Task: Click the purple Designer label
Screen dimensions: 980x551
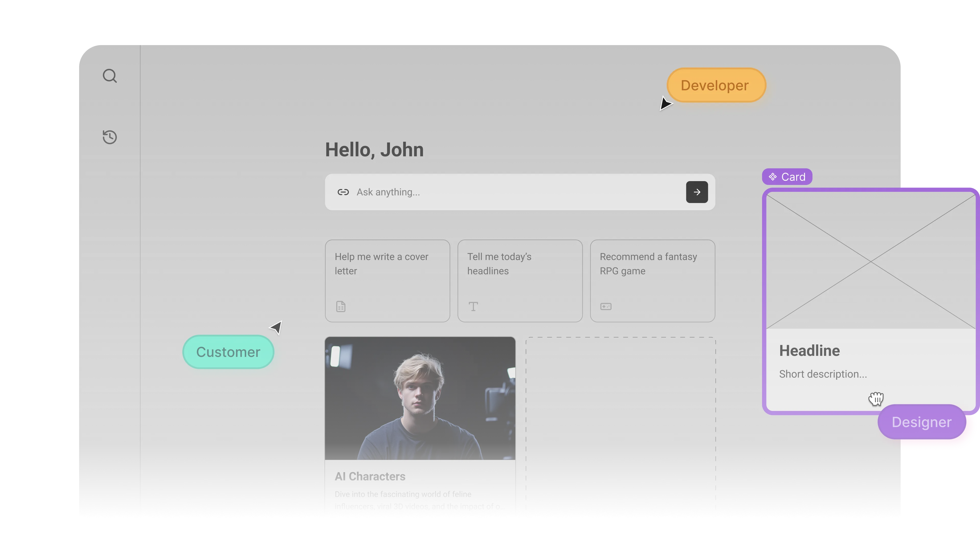Action: coord(921,422)
